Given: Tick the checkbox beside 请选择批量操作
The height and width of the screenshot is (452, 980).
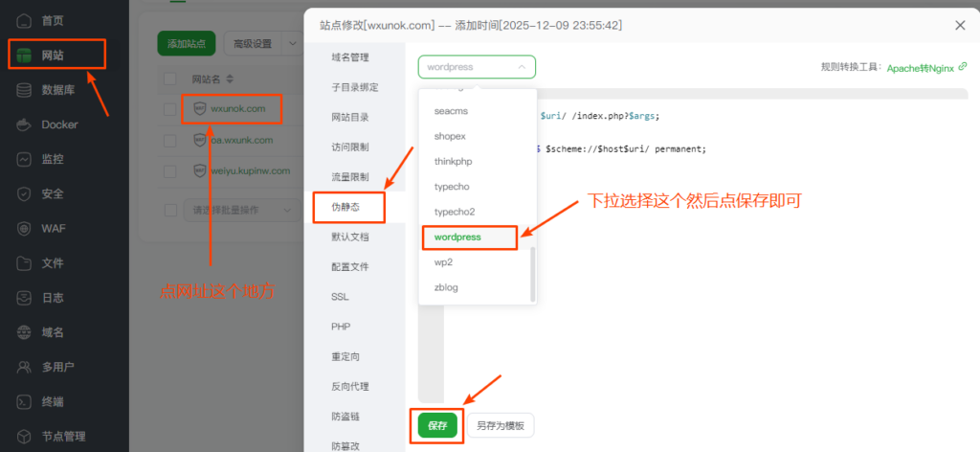Looking at the screenshot, I should click(x=170, y=210).
